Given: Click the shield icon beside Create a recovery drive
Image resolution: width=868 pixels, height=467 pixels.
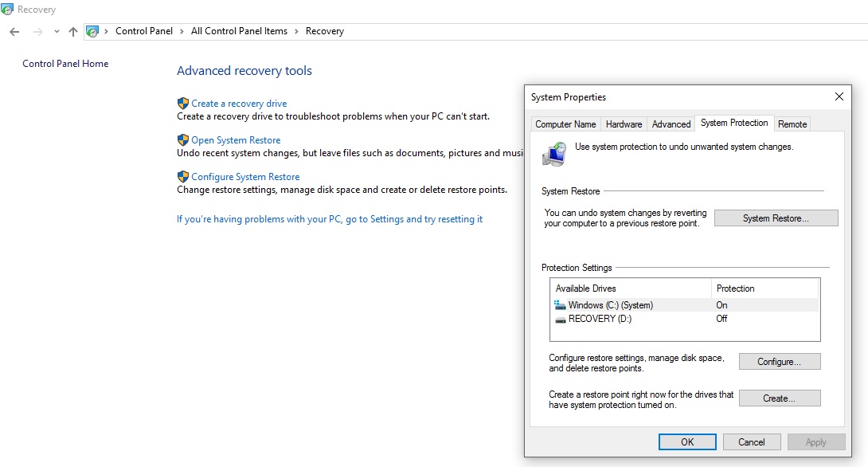Looking at the screenshot, I should (x=183, y=104).
